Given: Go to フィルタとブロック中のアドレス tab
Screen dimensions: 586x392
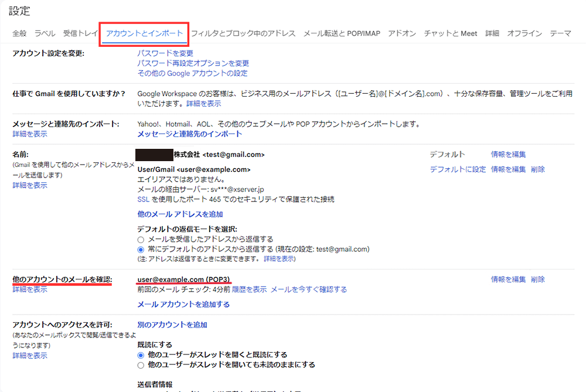Looking at the screenshot, I should [x=243, y=33].
